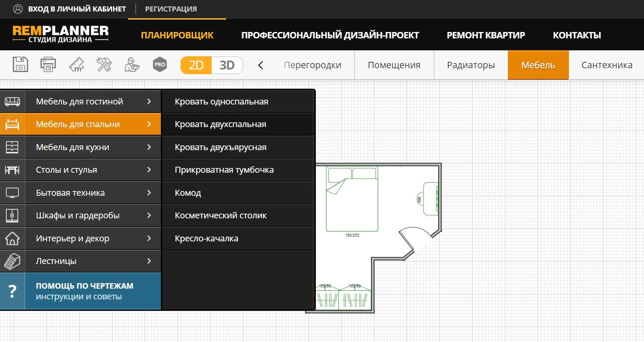Choose Кресло-качалка item

point(238,238)
